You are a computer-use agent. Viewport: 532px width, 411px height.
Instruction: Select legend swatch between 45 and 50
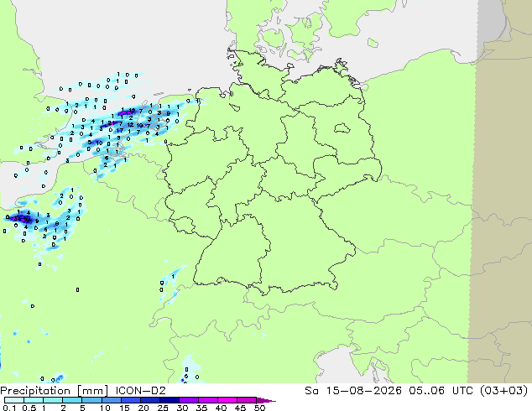[247, 400]
